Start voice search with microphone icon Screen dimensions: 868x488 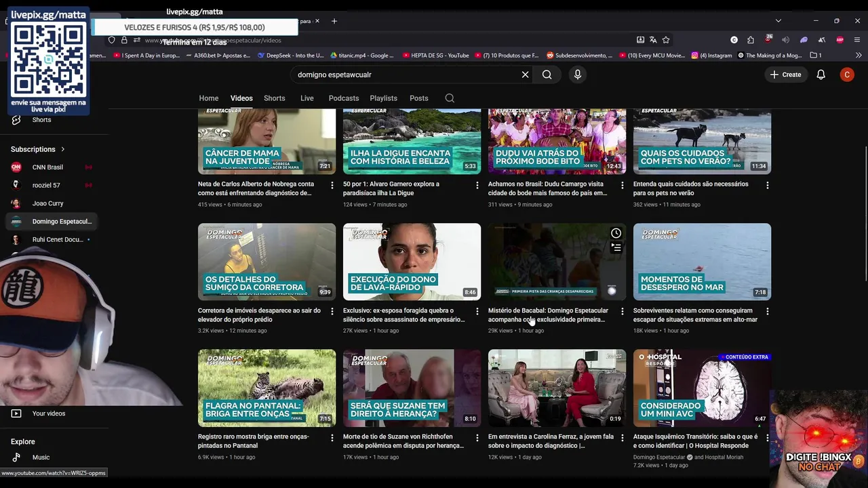578,75
